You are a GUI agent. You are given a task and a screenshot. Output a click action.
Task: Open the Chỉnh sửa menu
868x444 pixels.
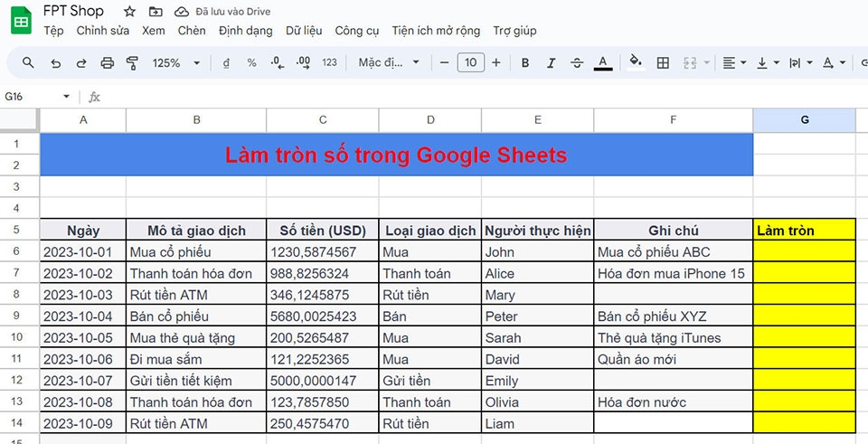[x=103, y=31]
